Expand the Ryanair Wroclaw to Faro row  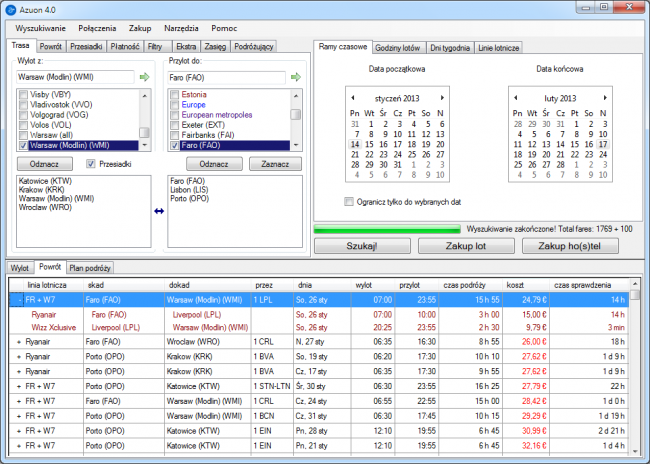[19, 341]
